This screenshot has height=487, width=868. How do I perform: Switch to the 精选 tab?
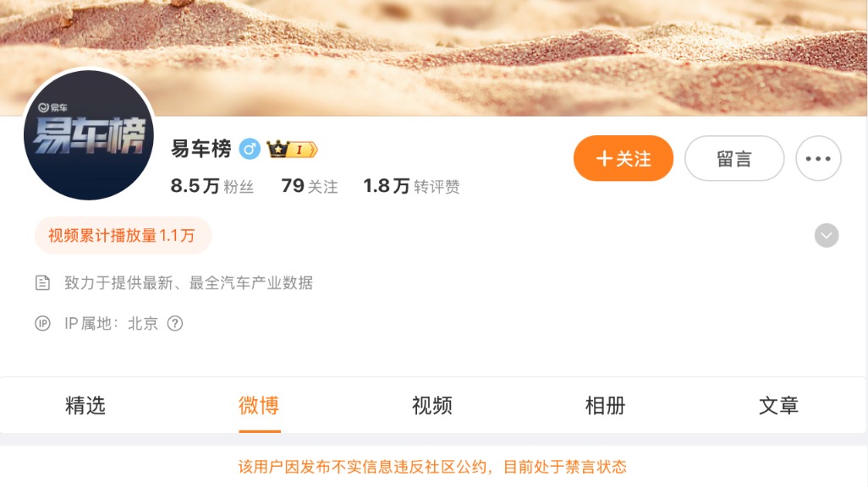click(x=85, y=406)
